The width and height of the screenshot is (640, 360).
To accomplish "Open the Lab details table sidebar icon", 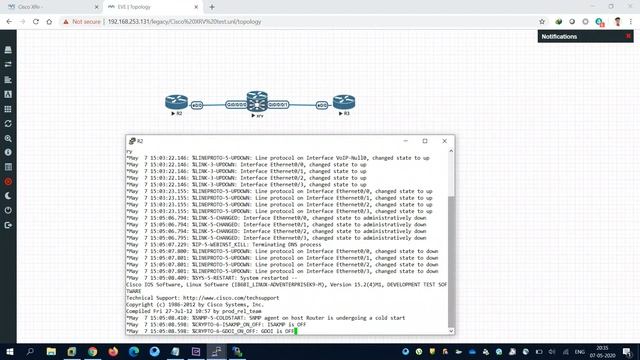I will (x=8, y=167).
